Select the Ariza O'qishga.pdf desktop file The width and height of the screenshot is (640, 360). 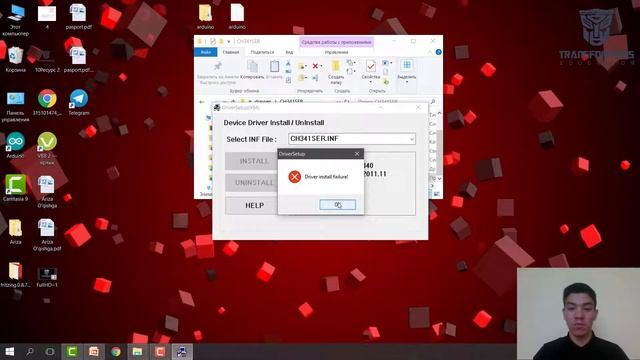click(x=47, y=235)
